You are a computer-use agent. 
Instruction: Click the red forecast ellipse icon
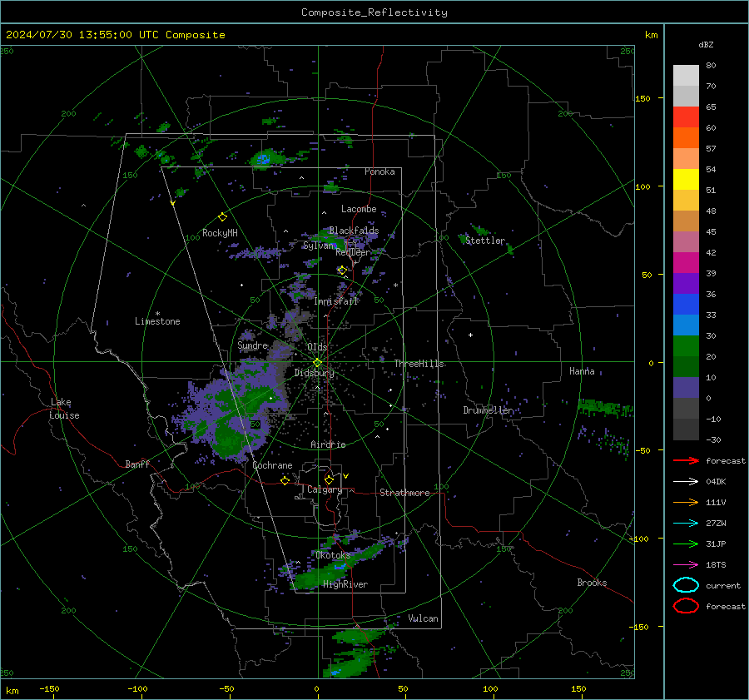686,606
